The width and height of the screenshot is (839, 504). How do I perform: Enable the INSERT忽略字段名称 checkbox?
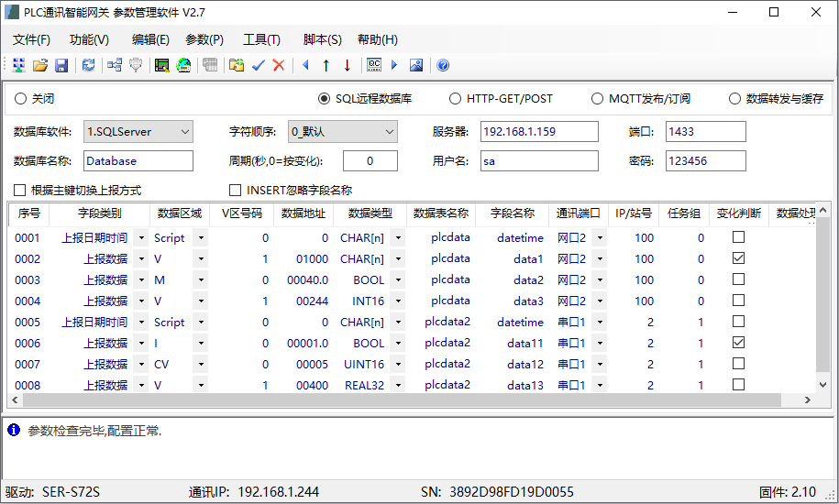click(236, 191)
